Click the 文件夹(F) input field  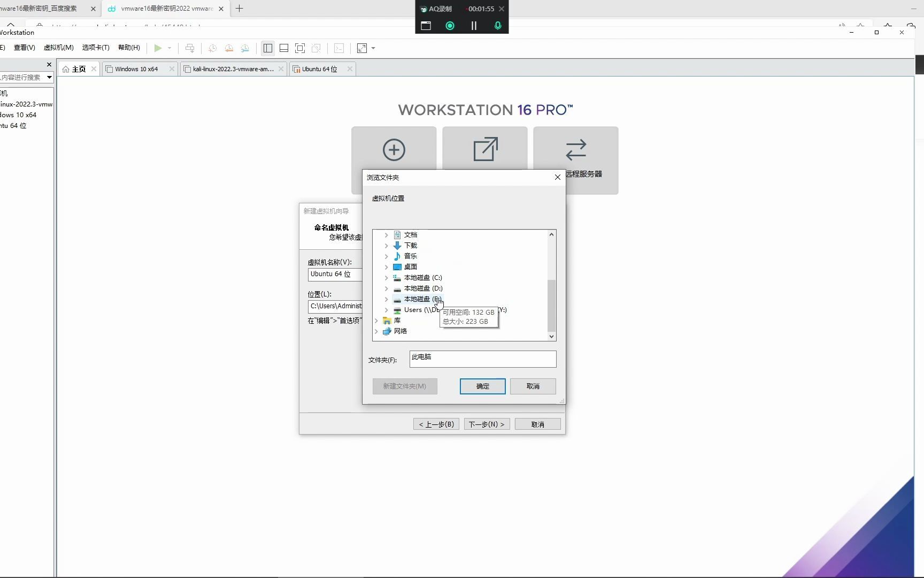[x=483, y=359]
